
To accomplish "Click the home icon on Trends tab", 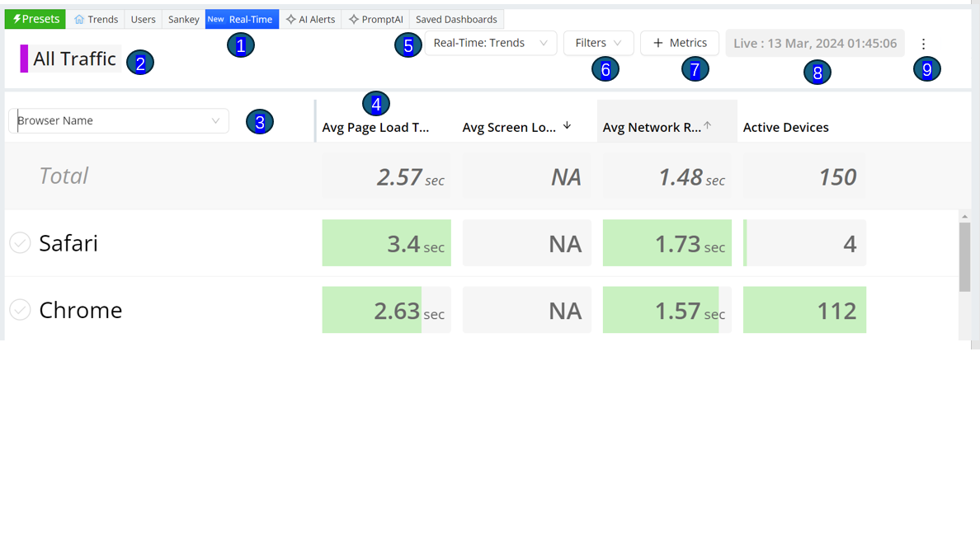I will pos(79,19).
